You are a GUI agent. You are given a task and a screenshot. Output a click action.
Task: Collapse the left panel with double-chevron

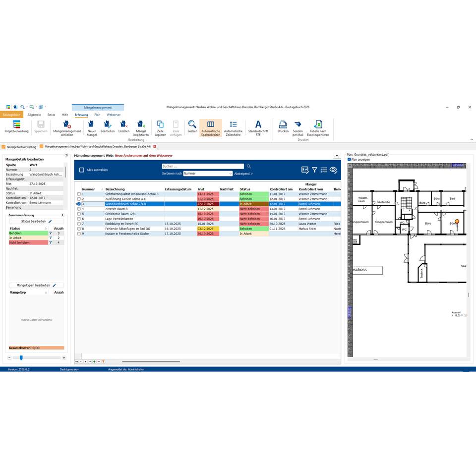pos(66,155)
